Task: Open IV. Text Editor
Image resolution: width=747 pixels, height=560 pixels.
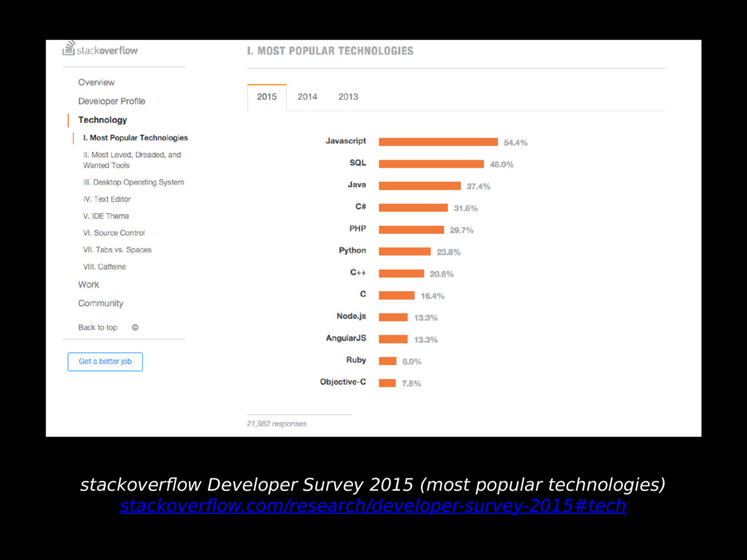Action: pyautogui.click(x=107, y=199)
